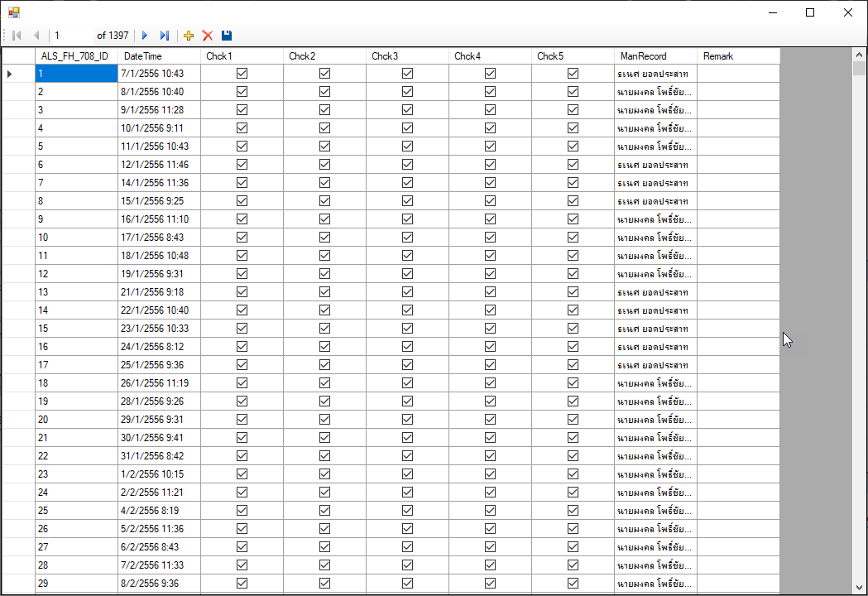Select Remark cell in row 2

pyautogui.click(x=738, y=91)
